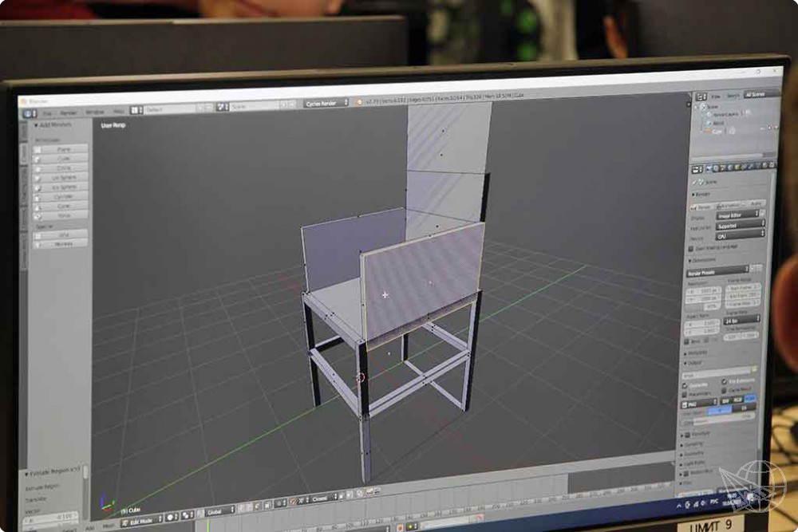Screen dimensions: 798x532
Task: Switch to the World properties tab icon
Action: pos(730,167)
